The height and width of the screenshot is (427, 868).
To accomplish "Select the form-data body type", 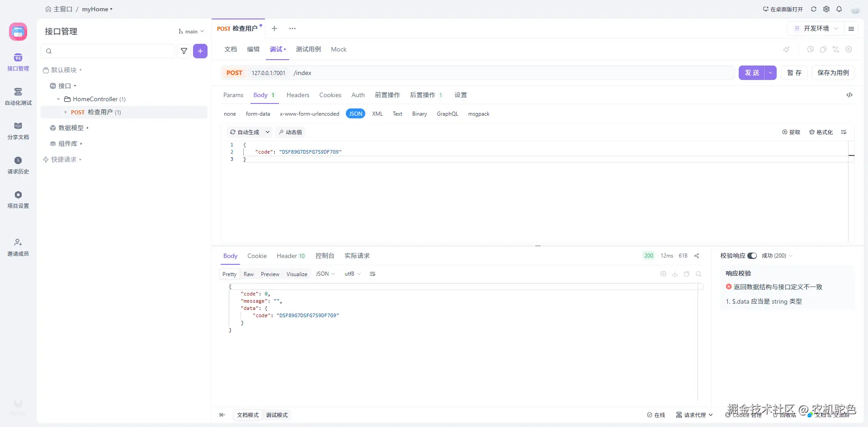I will [258, 114].
